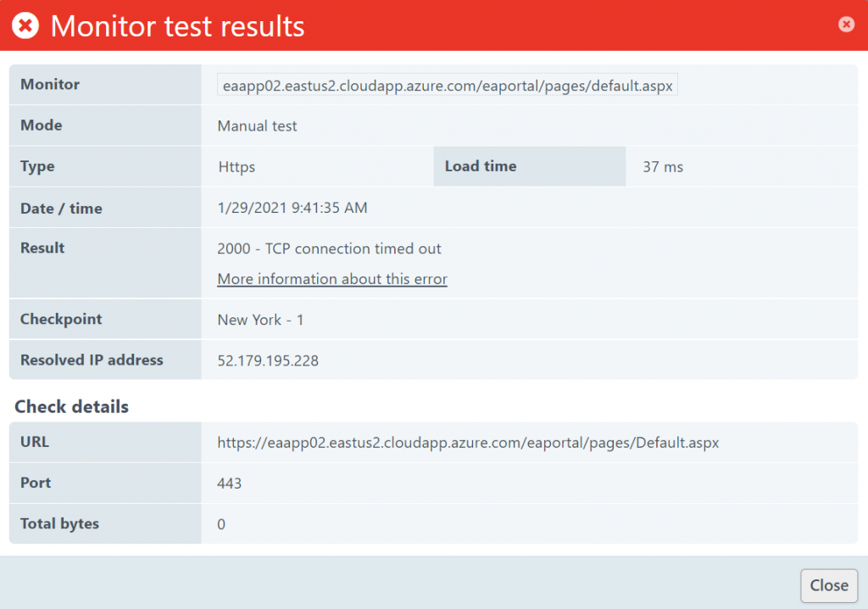Screen dimensions: 868x609
Task: Select the checkpoint value New York - 1
Action: (260, 320)
